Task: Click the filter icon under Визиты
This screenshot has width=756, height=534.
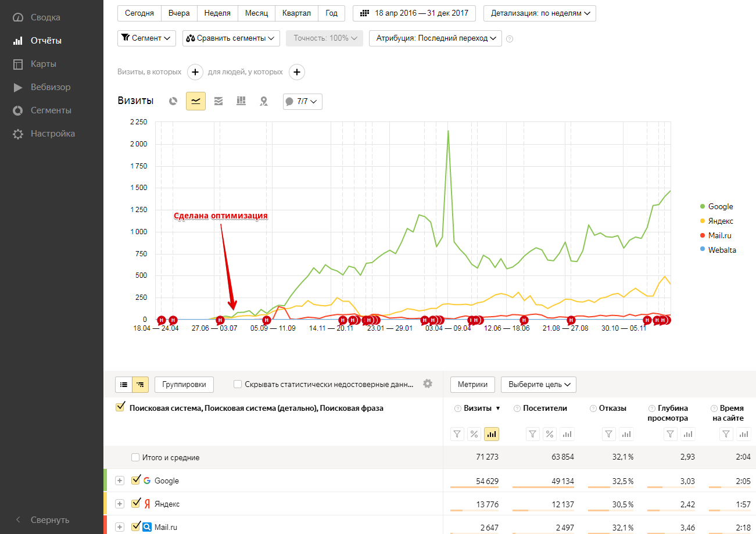Action: [x=457, y=433]
